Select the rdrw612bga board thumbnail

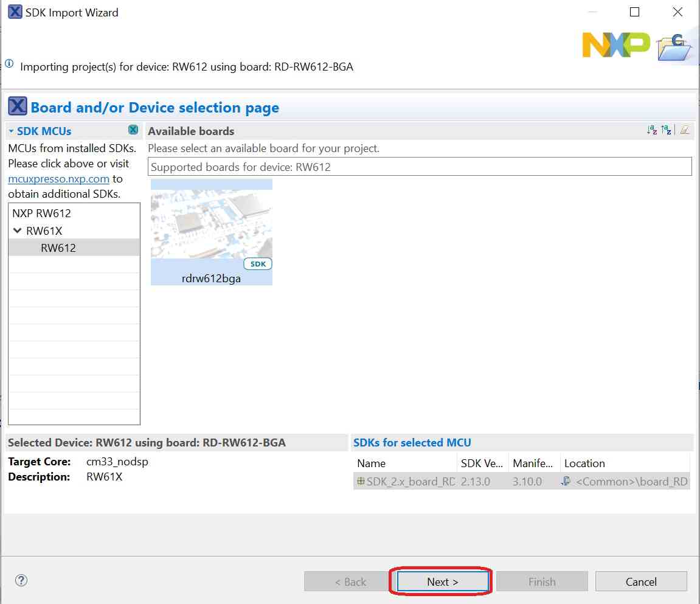211,225
